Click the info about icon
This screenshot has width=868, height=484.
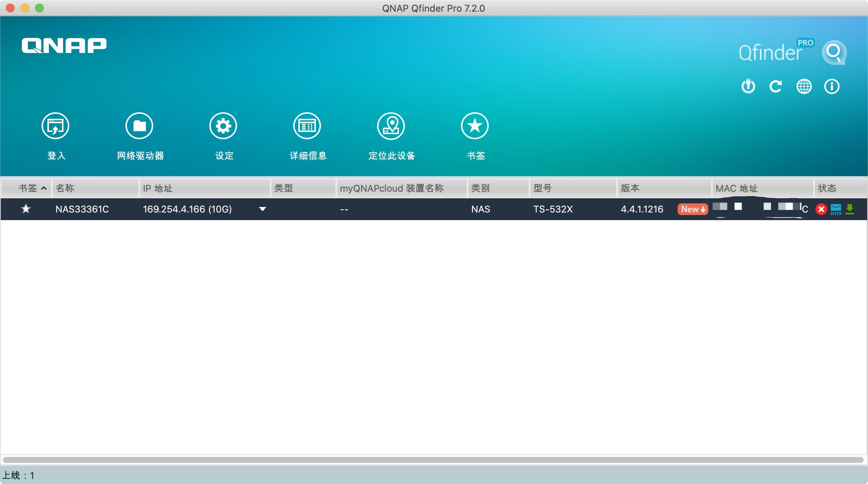832,86
